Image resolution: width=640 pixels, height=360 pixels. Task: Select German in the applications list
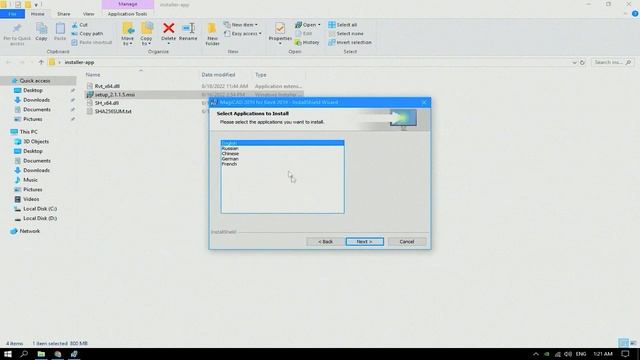coord(282,159)
